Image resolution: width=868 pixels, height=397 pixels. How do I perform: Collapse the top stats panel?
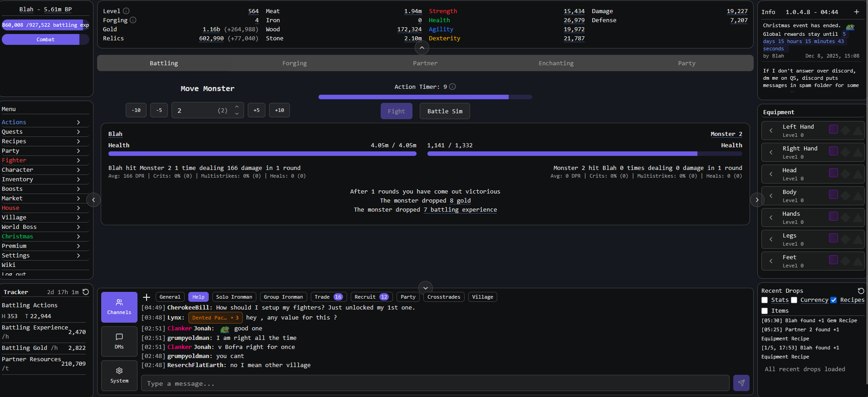422,48
